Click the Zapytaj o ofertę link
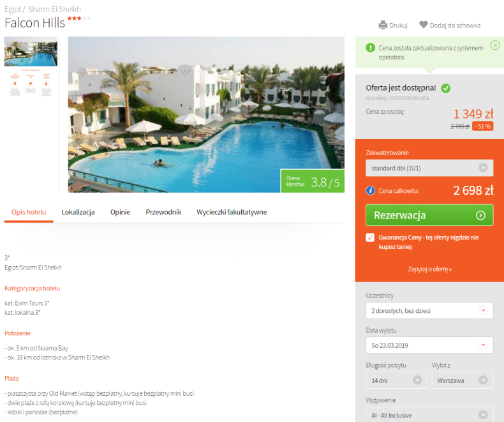 [x=430, y=269]
